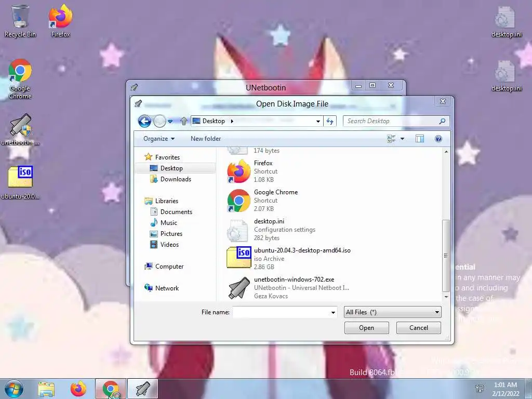Click the File name input box
This screenshot has height=399, width=532.
point(281,312)
